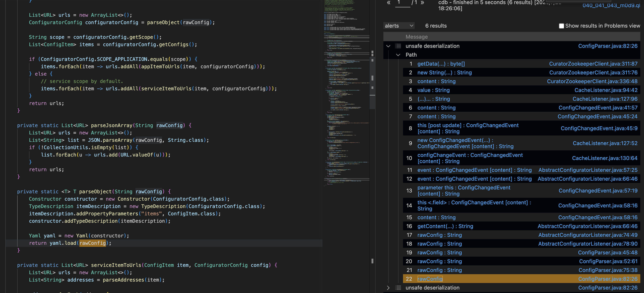The image size is (644, 293).
Task: Open ConfigParser.java:45:48 location
Action: pyautogui.click(x=608, y=253)
